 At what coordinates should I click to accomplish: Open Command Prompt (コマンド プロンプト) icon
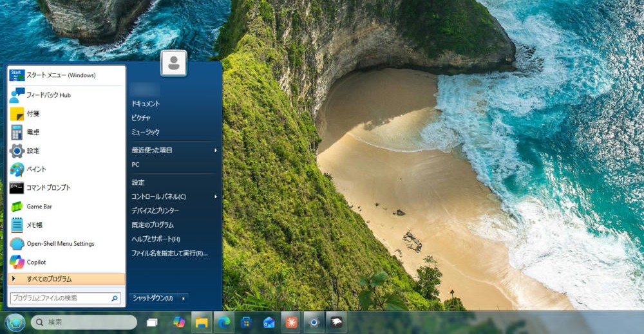coord(17,187)
